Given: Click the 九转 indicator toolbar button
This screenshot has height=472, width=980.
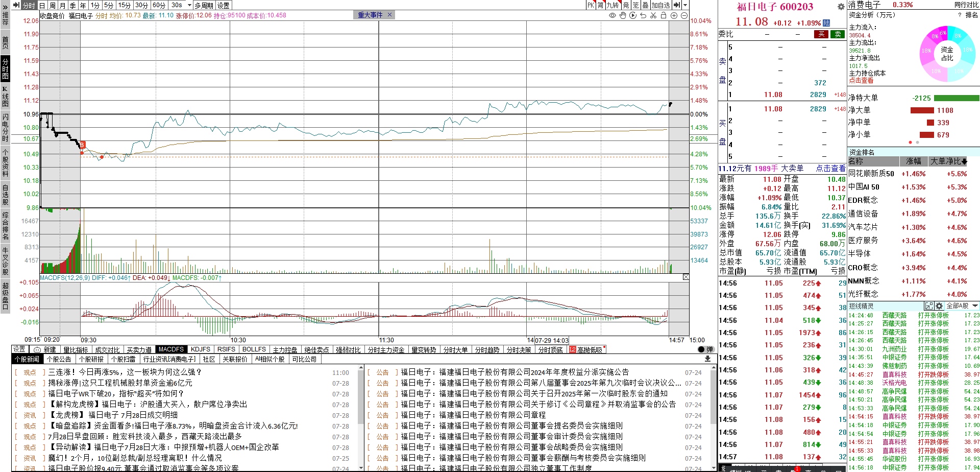Looking at the screenshot, I should [x=612, y=5].
